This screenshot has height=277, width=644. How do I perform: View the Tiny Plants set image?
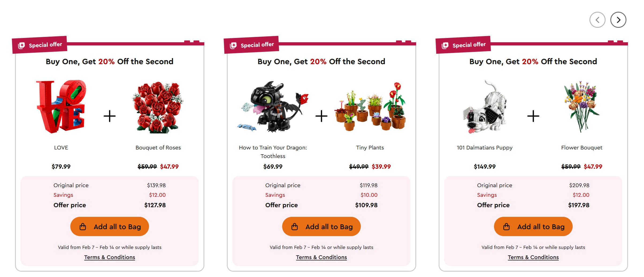[x=370, y=107]
